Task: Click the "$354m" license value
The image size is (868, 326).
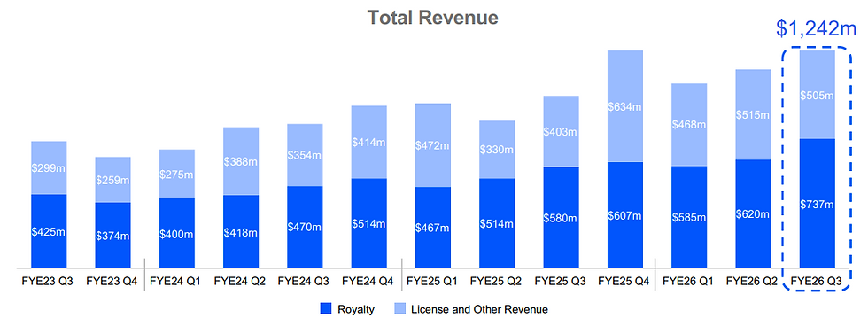Action: pos(305,156)
